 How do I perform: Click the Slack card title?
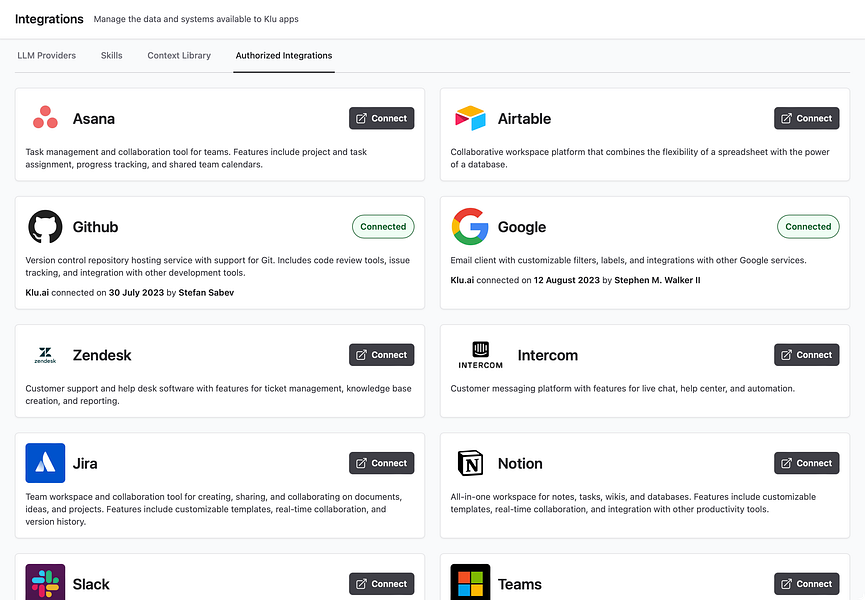91,584
